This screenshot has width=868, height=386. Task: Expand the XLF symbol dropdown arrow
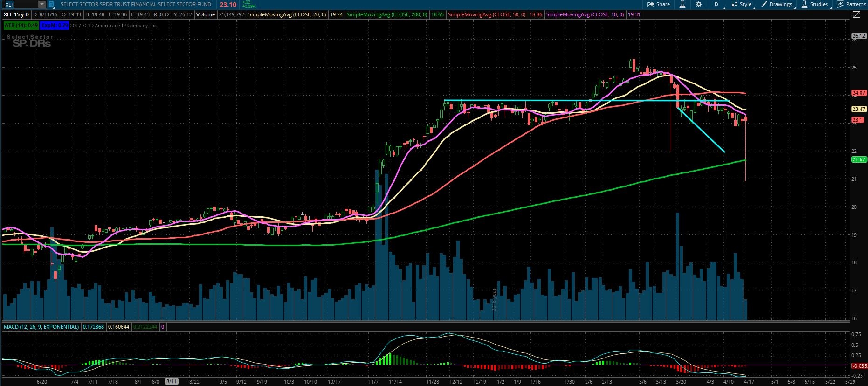click(x=42, y=4)
